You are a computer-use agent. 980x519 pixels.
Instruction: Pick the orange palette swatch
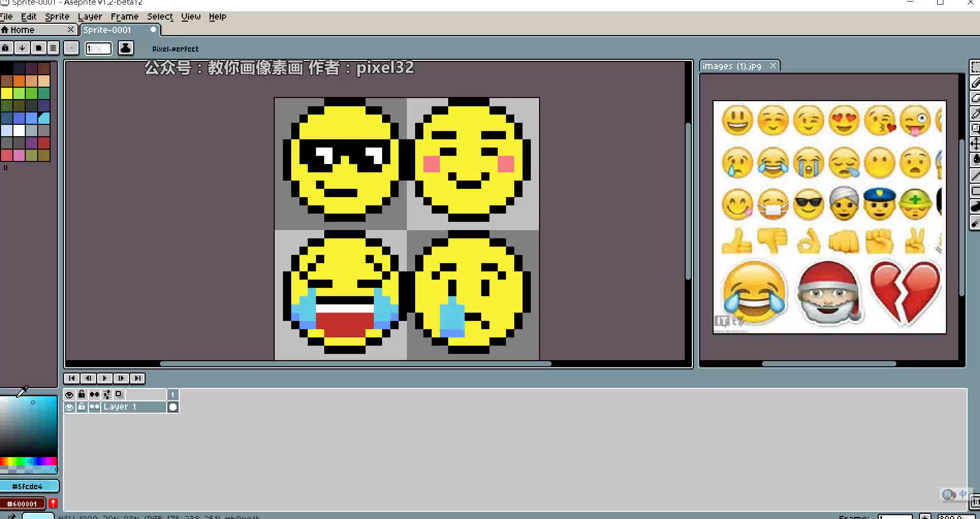(x=19, y=81)
